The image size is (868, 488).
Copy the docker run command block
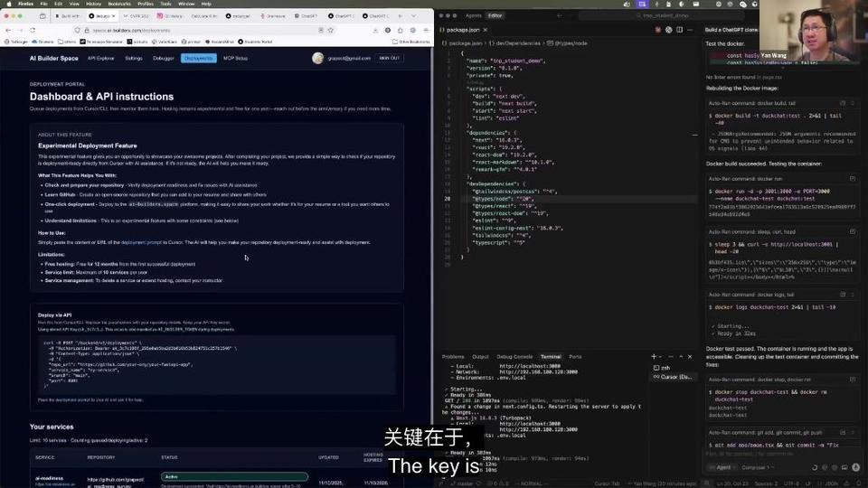853,179
